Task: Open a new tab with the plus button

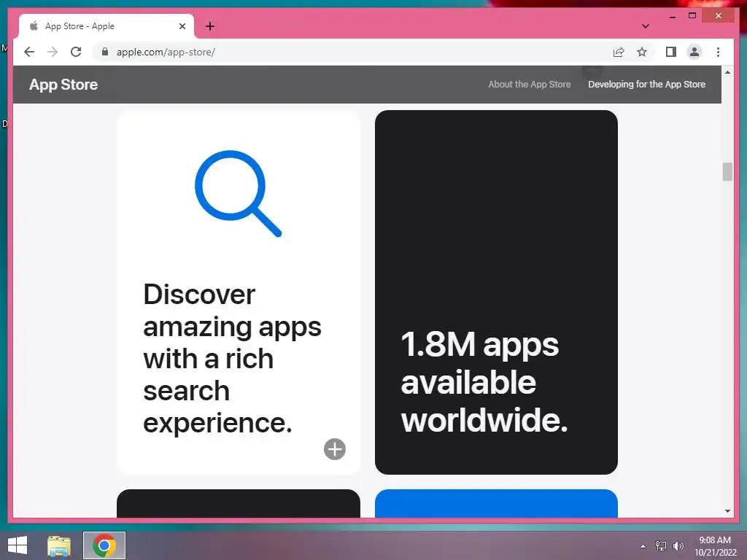Action: [210, 26]
